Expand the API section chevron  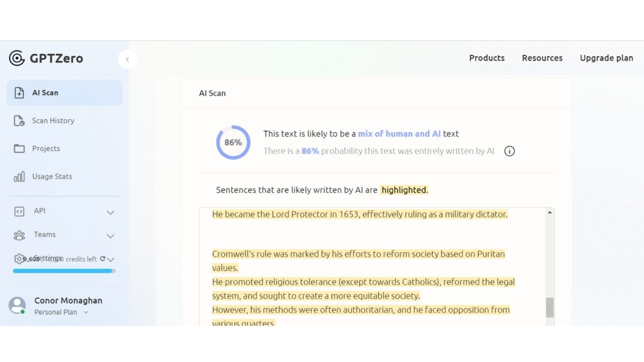[x=111, y=212]
